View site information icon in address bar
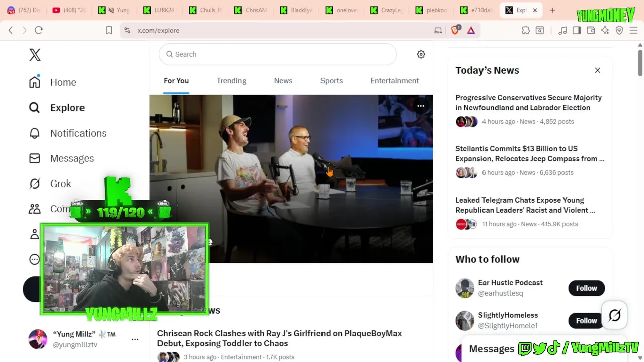The height and width of the screenshot is (362, 644). point(127,30)
